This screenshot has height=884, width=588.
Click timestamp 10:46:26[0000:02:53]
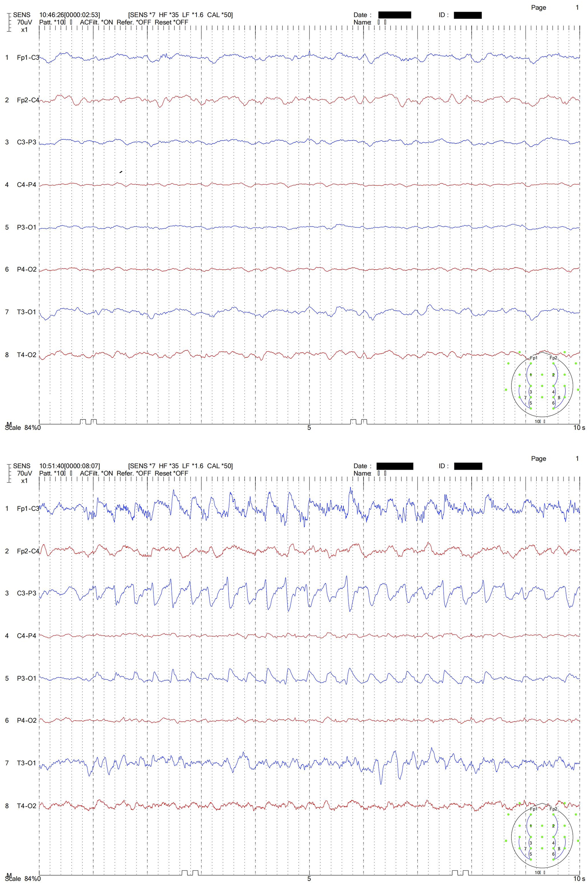[70, 15]
